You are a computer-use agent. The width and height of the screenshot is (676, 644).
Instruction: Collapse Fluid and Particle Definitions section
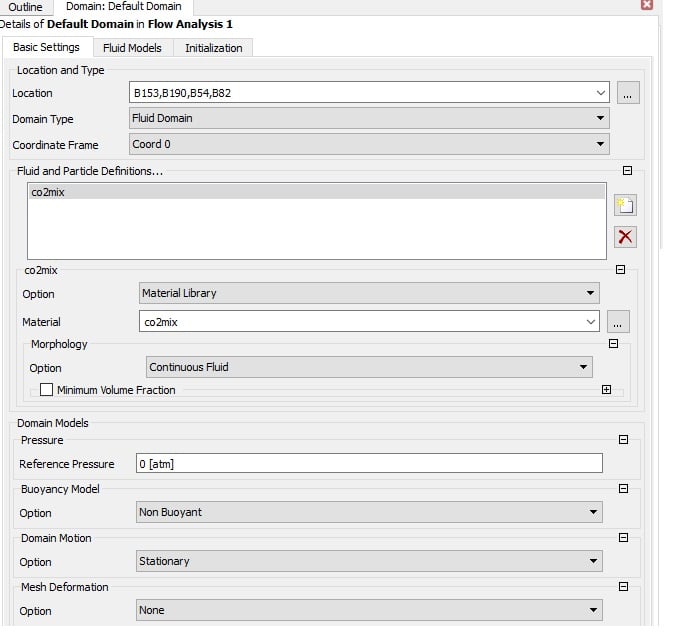tap(628, 171)
